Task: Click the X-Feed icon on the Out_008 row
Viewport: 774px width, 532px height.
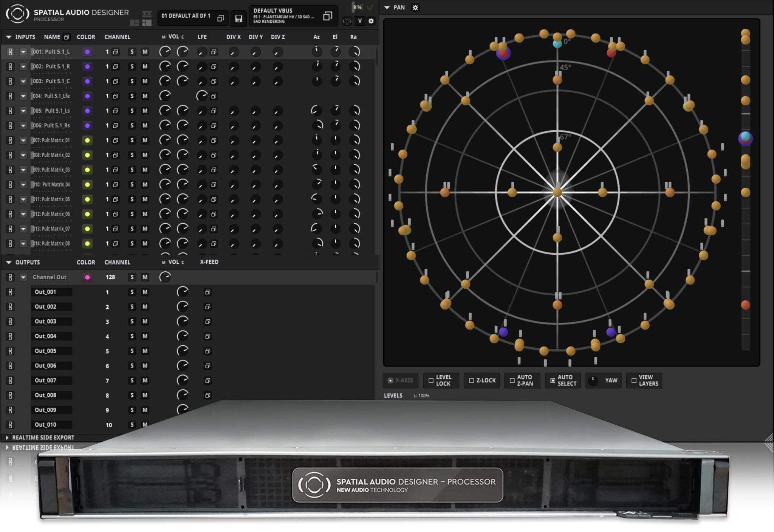Action: 207,395
